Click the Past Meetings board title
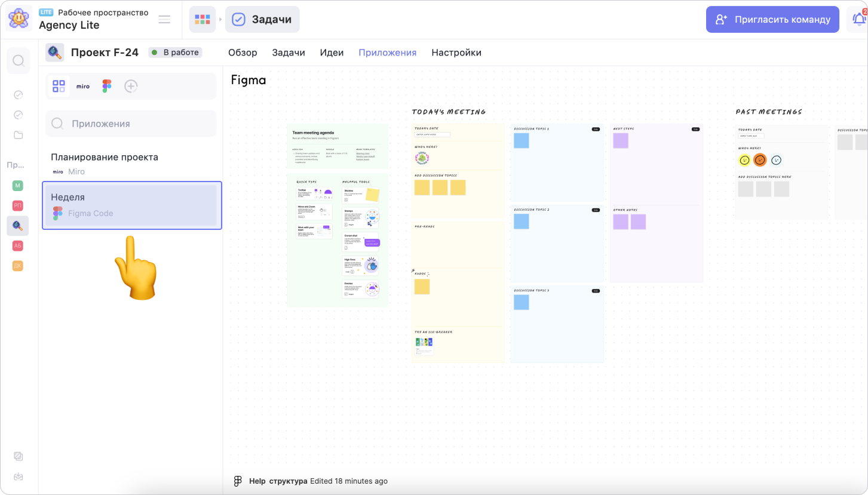This screenshot has height=495, width=868. click(769, 112)
